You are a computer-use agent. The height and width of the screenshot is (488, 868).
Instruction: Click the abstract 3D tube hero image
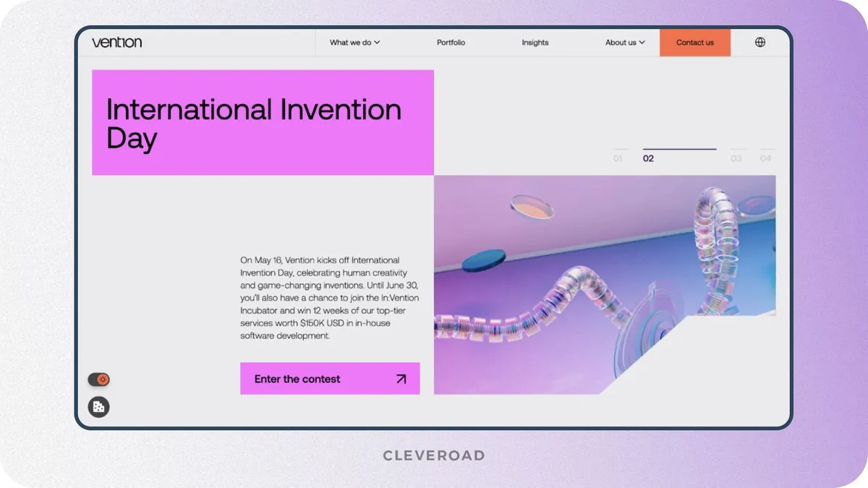click(605, 285)
